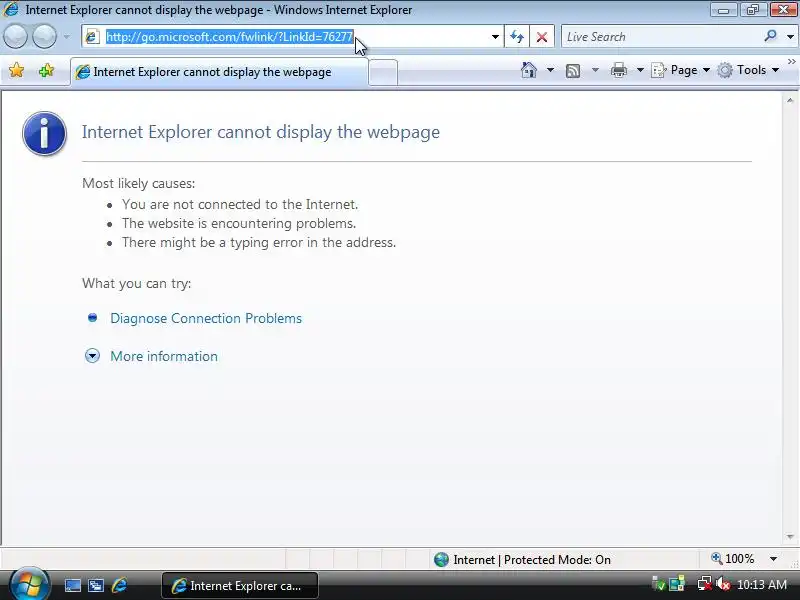800x600 pixels.
Task: Click the Back navigation button
Action: point(15,37)
